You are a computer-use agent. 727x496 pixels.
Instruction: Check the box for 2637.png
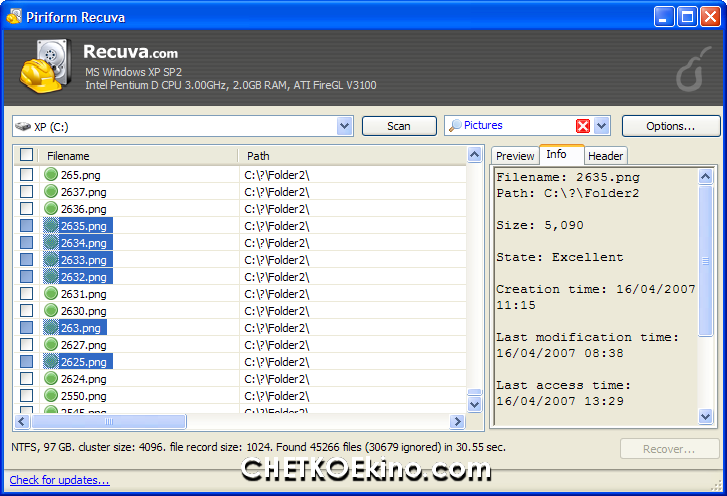click(26, 191)
